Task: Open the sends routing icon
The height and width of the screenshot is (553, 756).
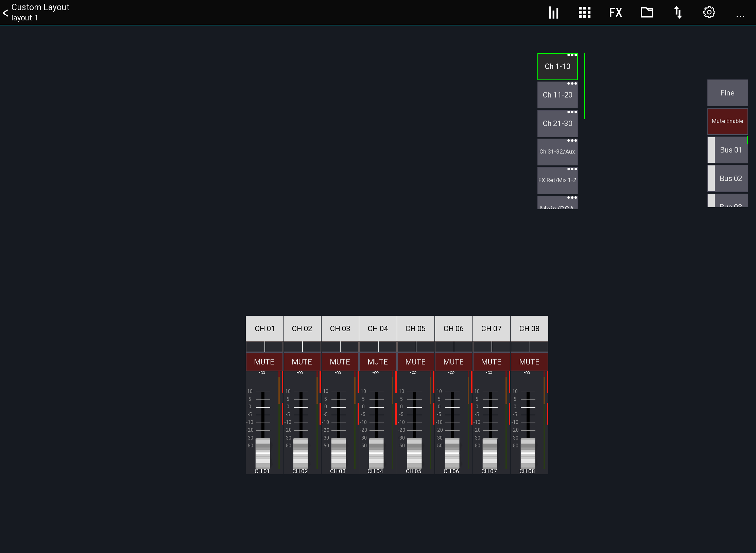Action: tap(677, 13)
